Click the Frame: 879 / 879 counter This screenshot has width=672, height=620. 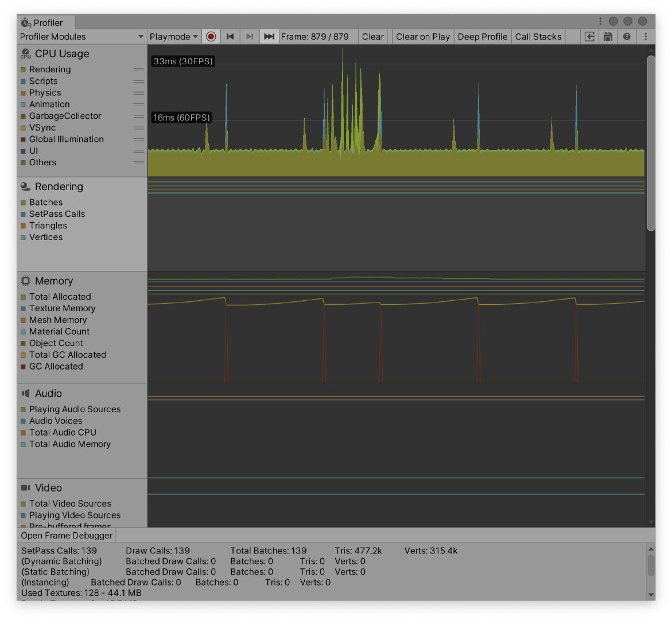point(314,36)
